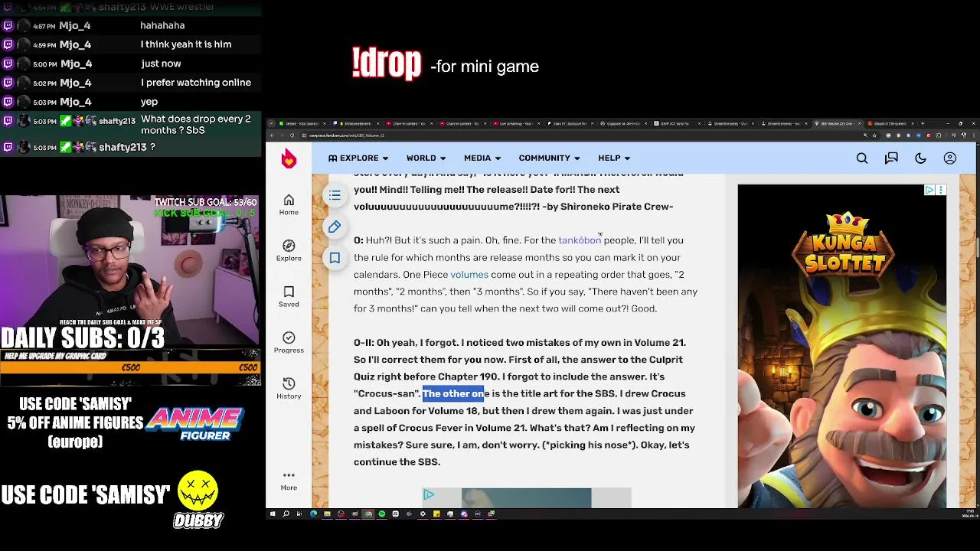
Task: Click the Kunga Slottet advertisement
Action: click(x=842, y=346)
